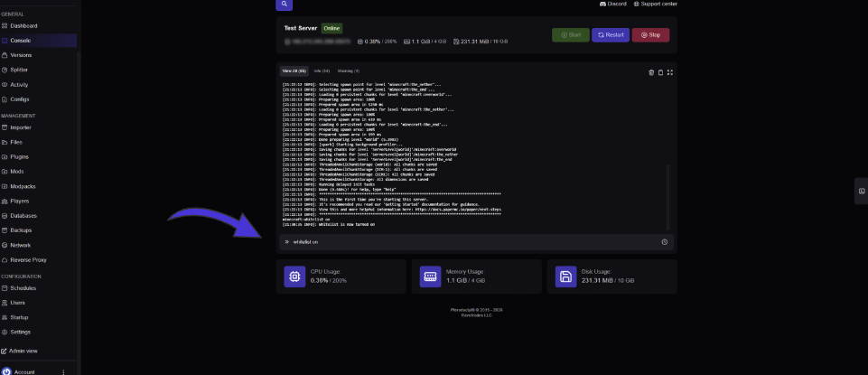This screenshot has width=868, height=375.
Task: Switch to the Warning log tab
Action: click(x=349, y=70)
